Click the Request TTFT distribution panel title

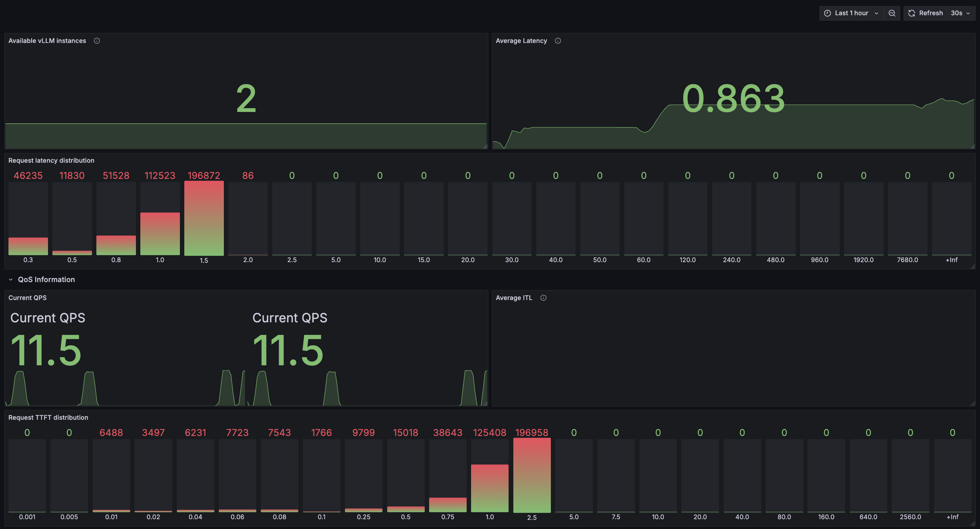click(x=48, y=417)
